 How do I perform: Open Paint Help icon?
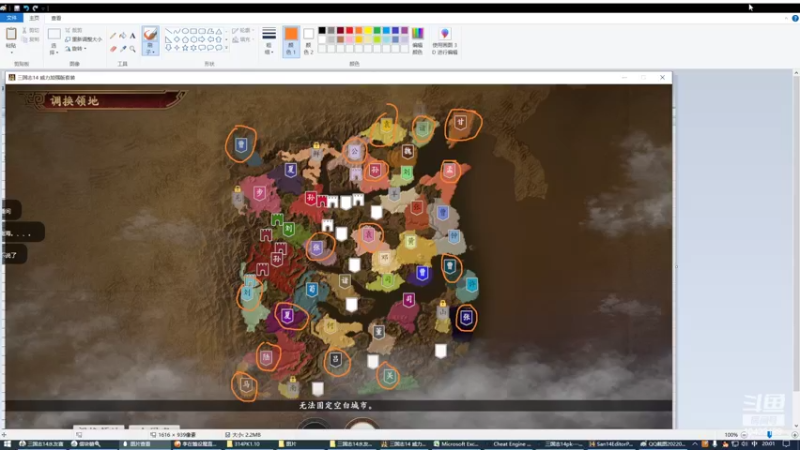point(795,18)
